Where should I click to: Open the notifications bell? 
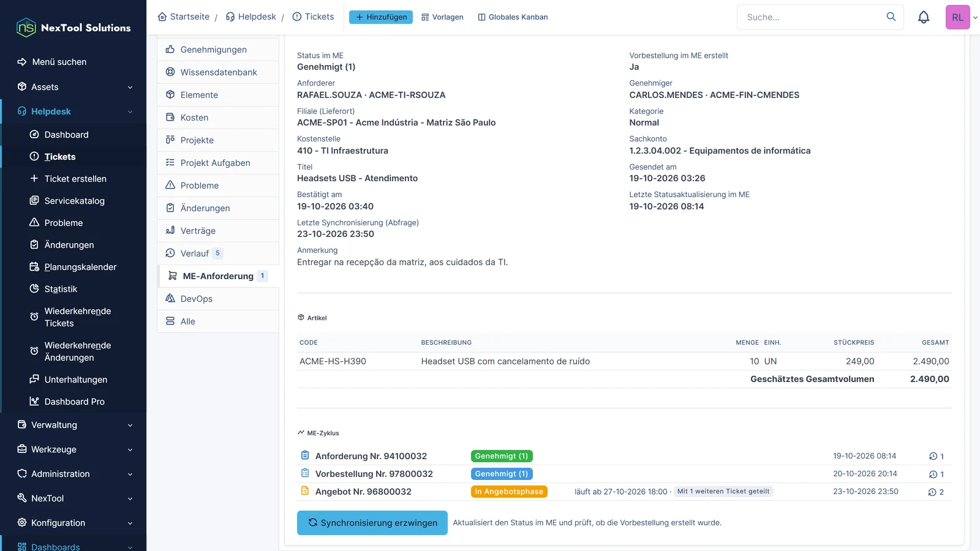tap(924, 17)
